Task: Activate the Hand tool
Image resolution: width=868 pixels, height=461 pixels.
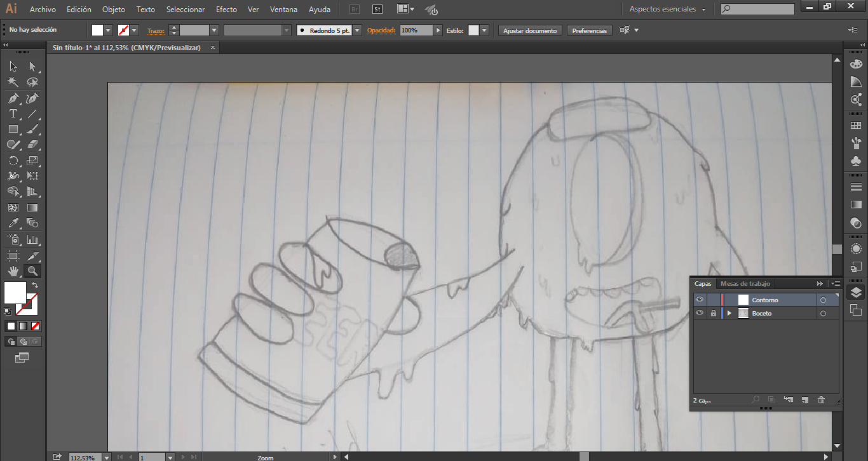Action: coord(13,271)
